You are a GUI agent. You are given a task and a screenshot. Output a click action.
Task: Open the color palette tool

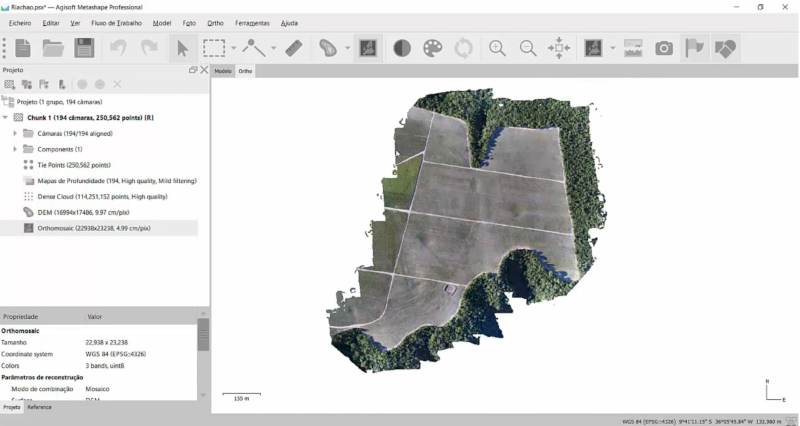pos(432,48)
